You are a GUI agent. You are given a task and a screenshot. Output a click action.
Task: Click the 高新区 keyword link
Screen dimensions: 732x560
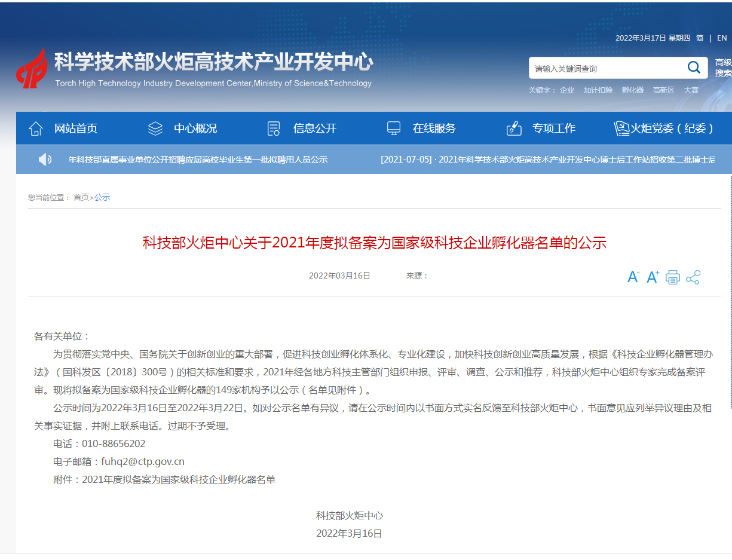663,90
